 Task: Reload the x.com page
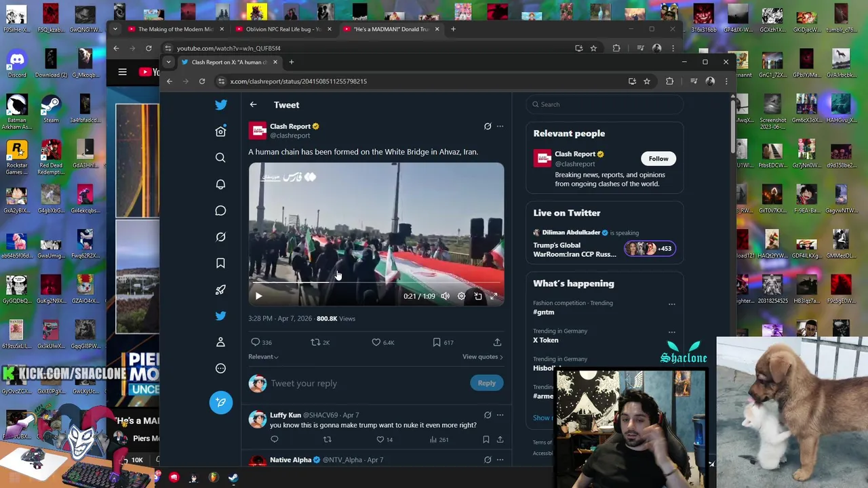(202, 81)
